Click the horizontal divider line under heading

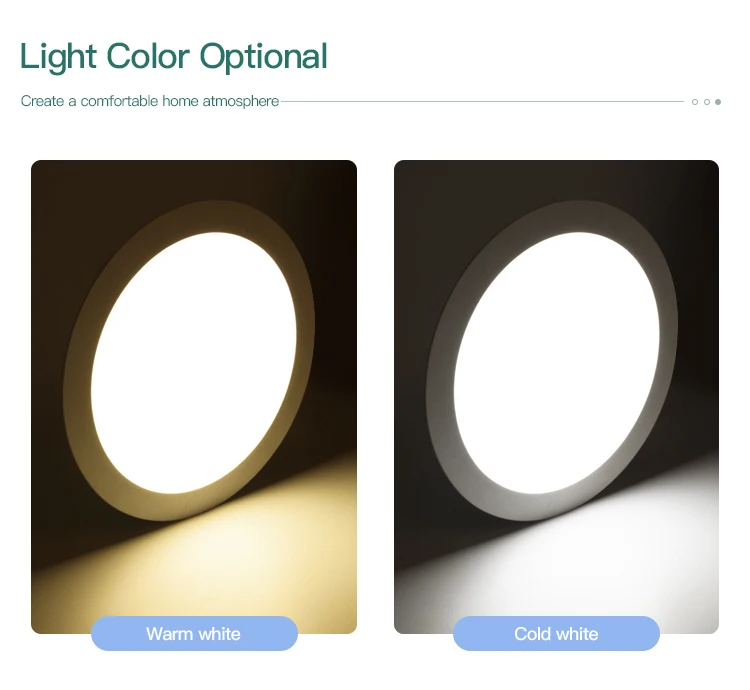pyautogui.click(x=482, y=101)
